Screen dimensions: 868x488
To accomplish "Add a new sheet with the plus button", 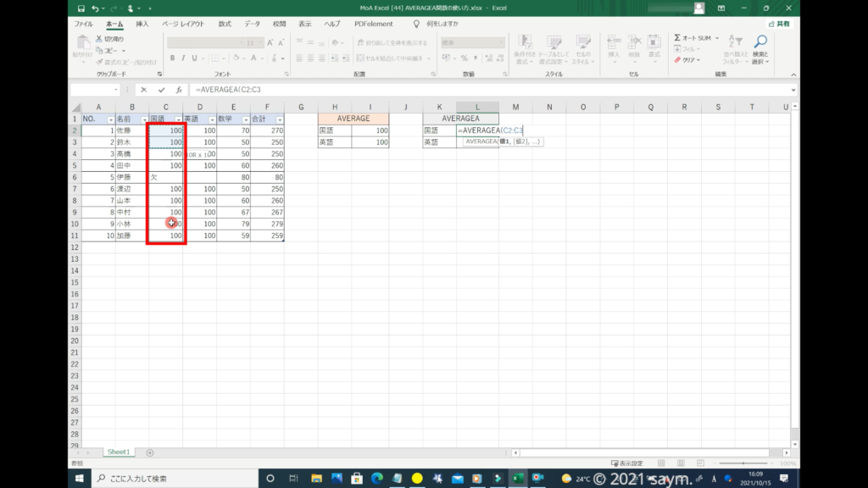I will click(x=150, y=453).
